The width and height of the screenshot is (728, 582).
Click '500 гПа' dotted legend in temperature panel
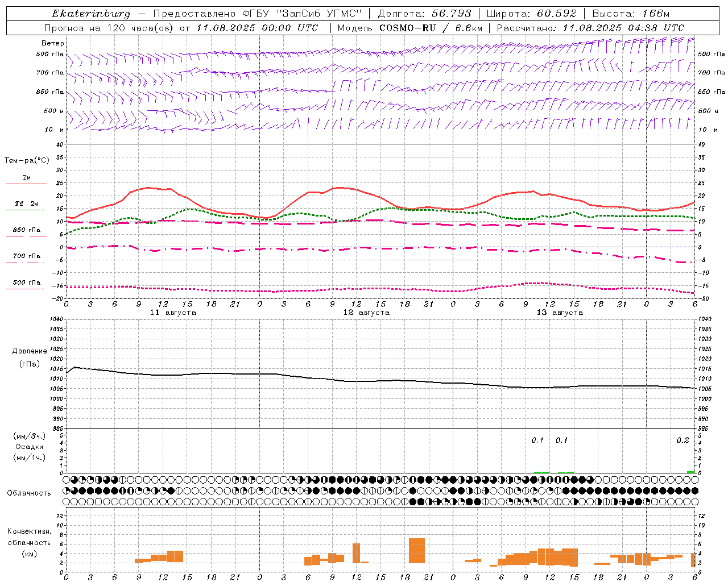pyautogui.click(x=26, y=285)
